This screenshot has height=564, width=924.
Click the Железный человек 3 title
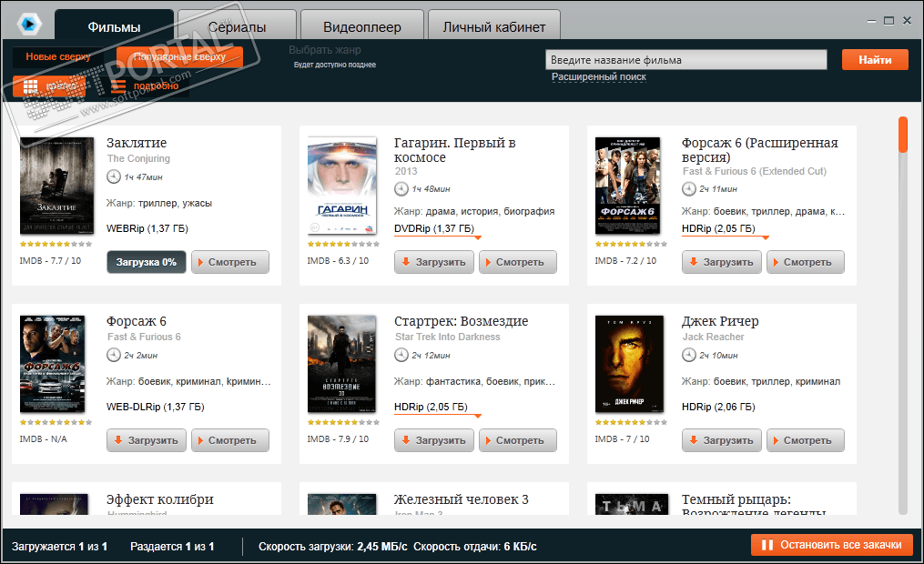(x=461, y=499)
